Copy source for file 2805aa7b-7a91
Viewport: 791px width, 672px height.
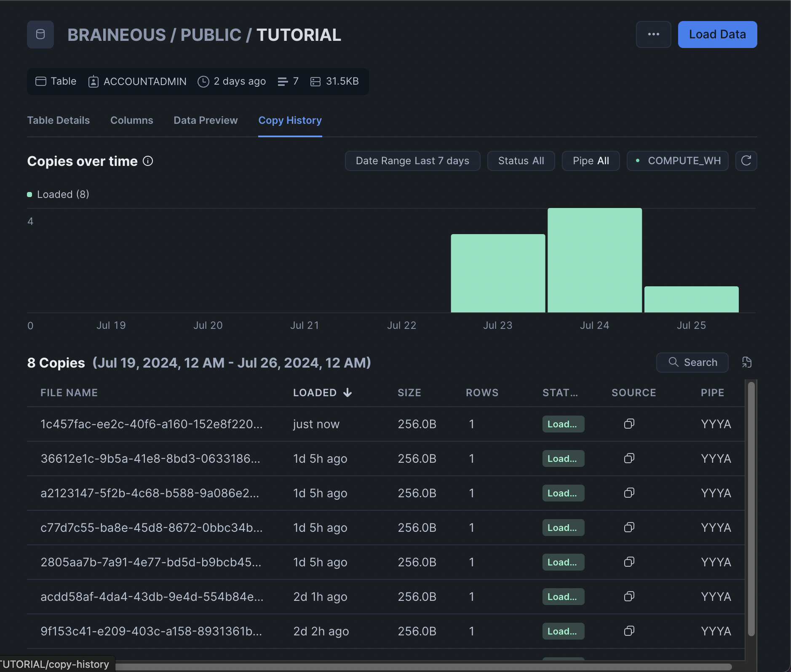coord(629,562)
